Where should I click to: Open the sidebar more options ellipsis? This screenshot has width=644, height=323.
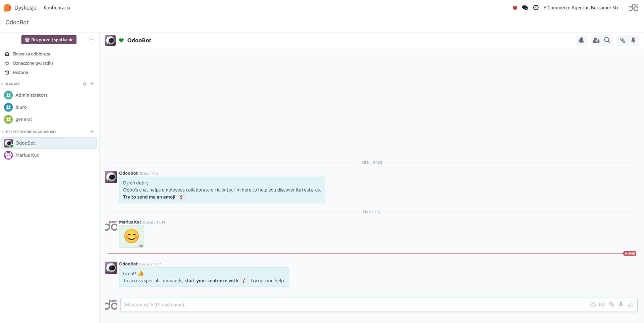[92, 40]
